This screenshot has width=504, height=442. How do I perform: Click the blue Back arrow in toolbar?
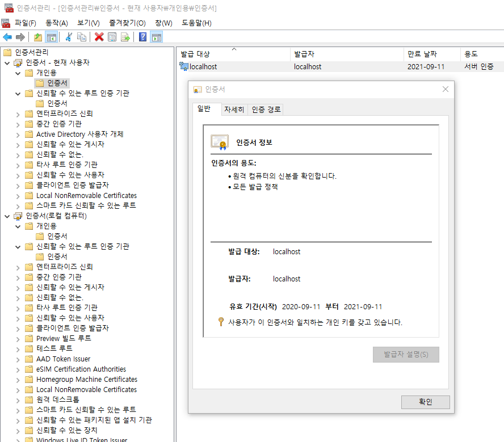click(x=7, y=37)
